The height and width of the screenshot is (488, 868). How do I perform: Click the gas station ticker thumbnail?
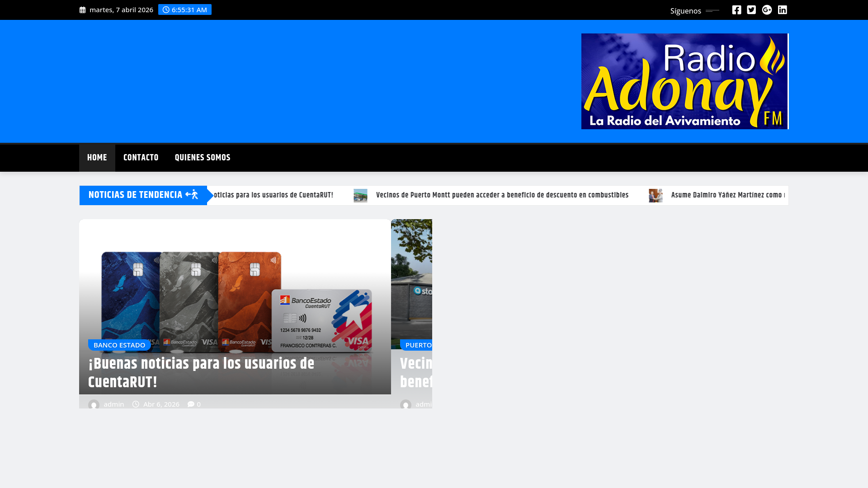click(360, 196)
